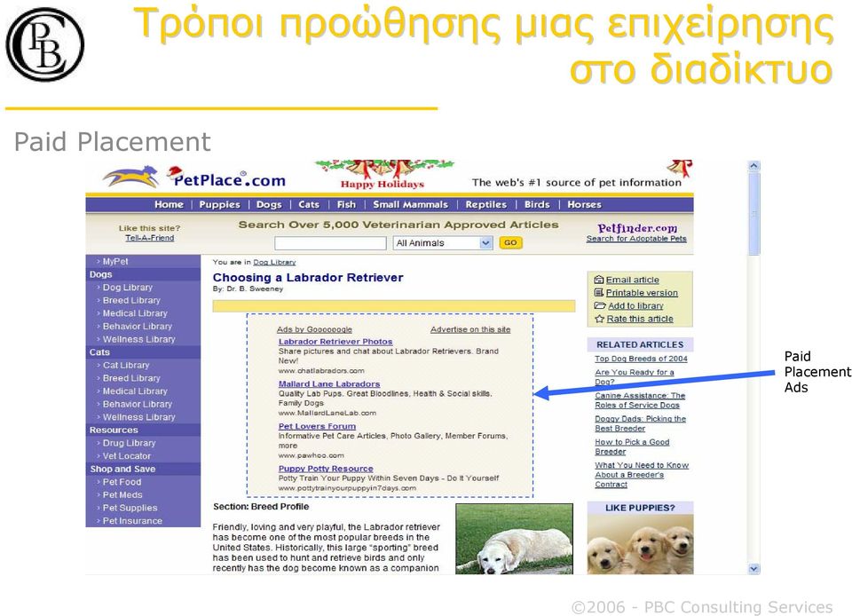852x616 pixels.
Task: Open the Puppies navigation item
Action: point(219,205)
